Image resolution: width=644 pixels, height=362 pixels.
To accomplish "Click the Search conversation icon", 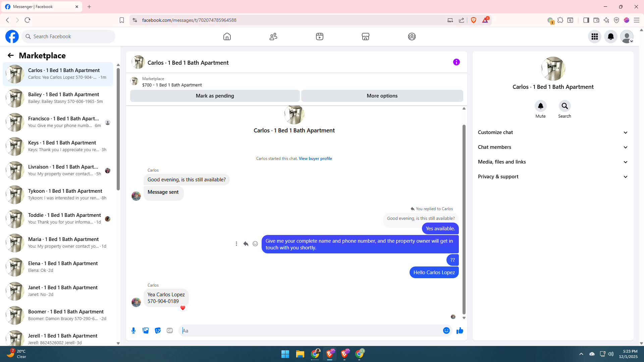I will 565,106.
